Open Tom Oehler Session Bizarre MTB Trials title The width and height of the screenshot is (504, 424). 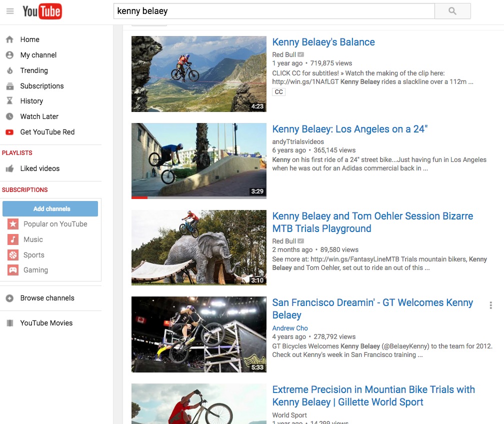(372, 222)
